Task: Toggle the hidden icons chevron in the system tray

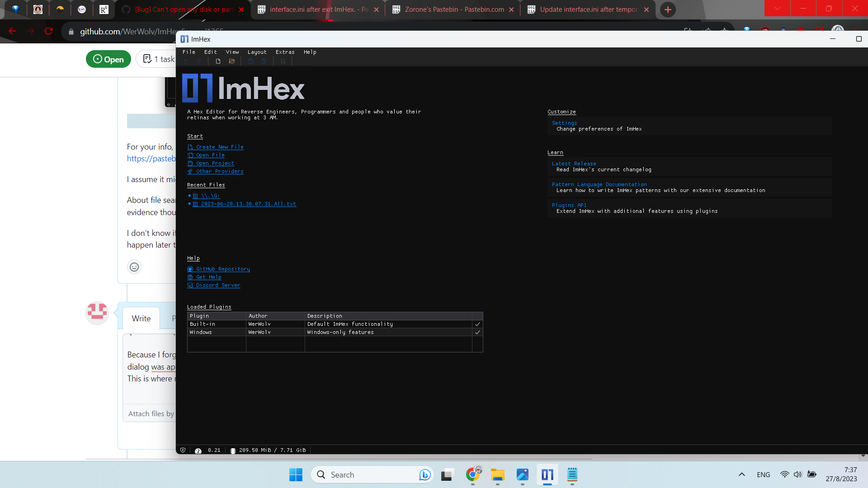Action: pyautogui.click(x=742, y=475)
